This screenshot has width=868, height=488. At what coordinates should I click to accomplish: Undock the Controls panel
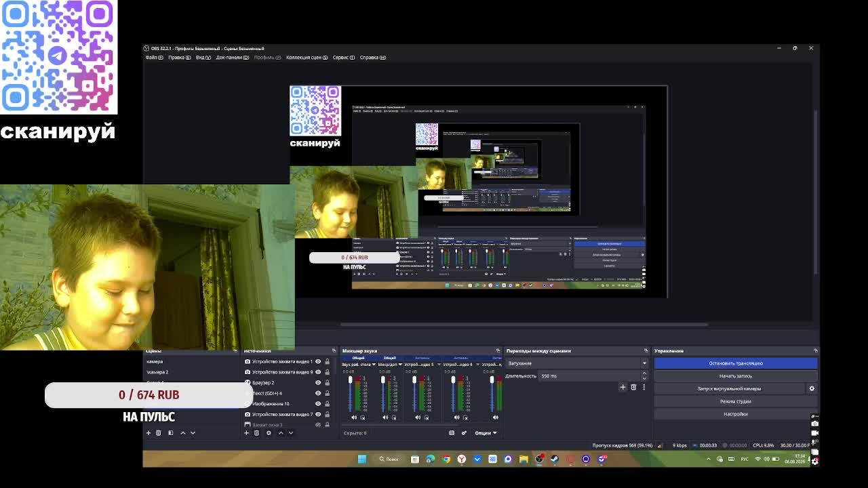click(815, 350)
